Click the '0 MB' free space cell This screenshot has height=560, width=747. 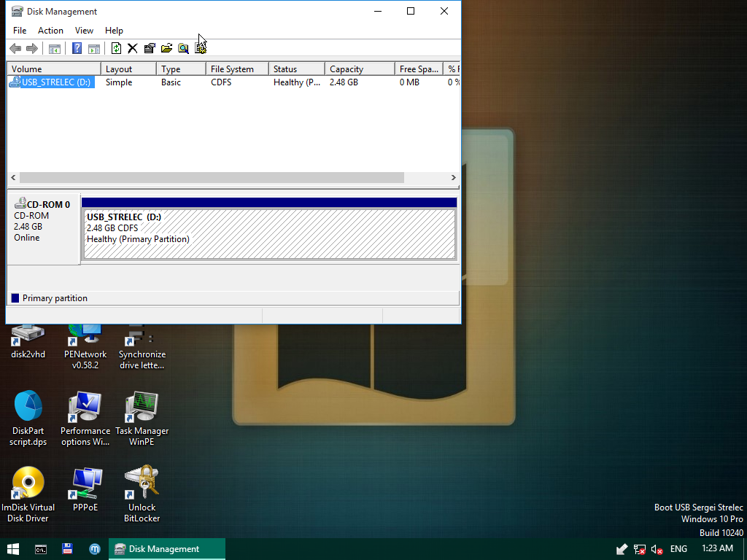409,82
